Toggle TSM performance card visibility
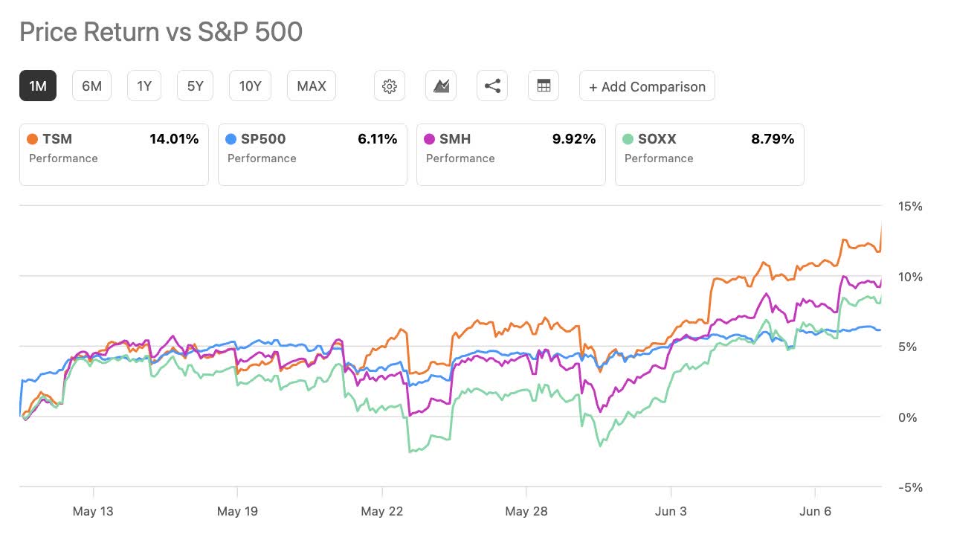Viewport: 980px width, 549px height. (114, 154)
